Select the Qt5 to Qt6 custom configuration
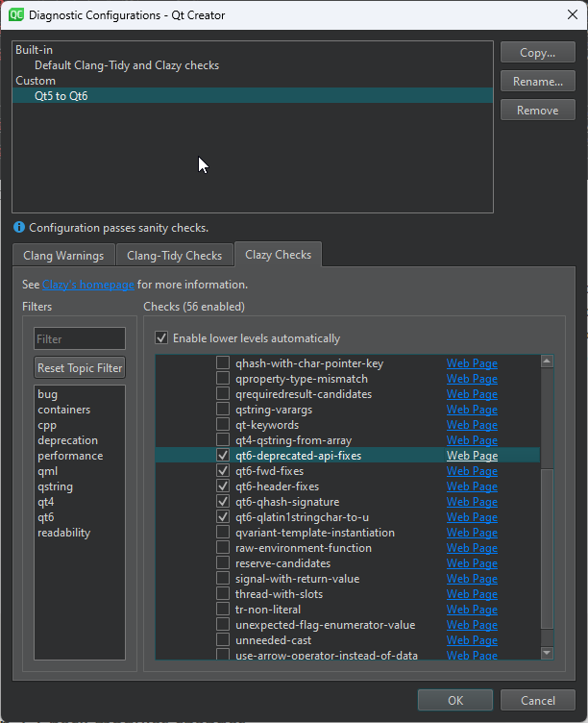The height and width of the screenshot is (723, 588). coord(61,96)
